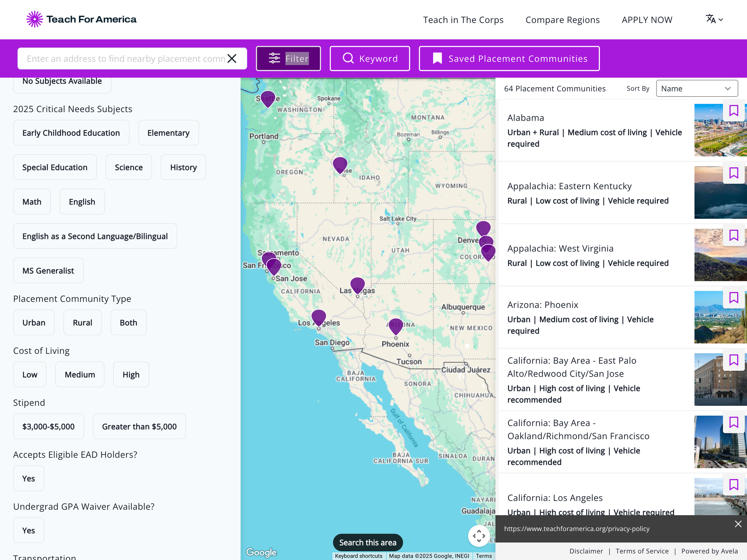The height and width of the screenshot is (560, 747).
Task: Open the Compare Regions menu item
Action: coord(562,19)
